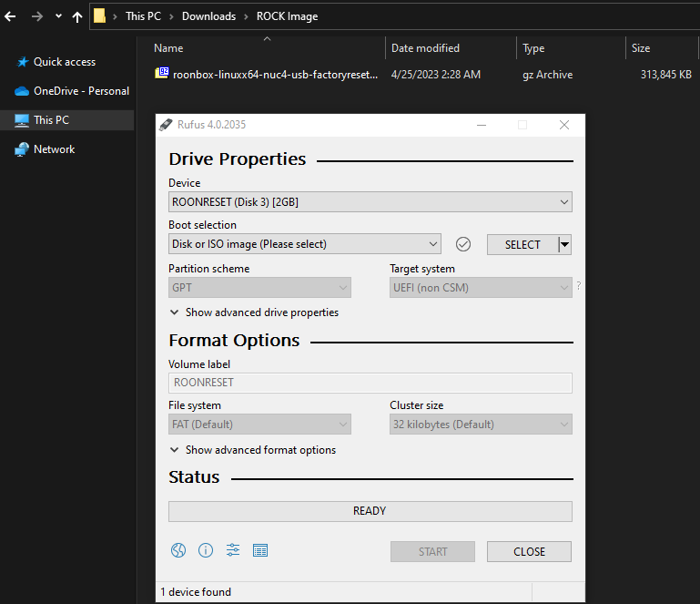Click the Volume label field ROONRESET
Viewport: 700px width, 604px height.
tap(370, 383)
